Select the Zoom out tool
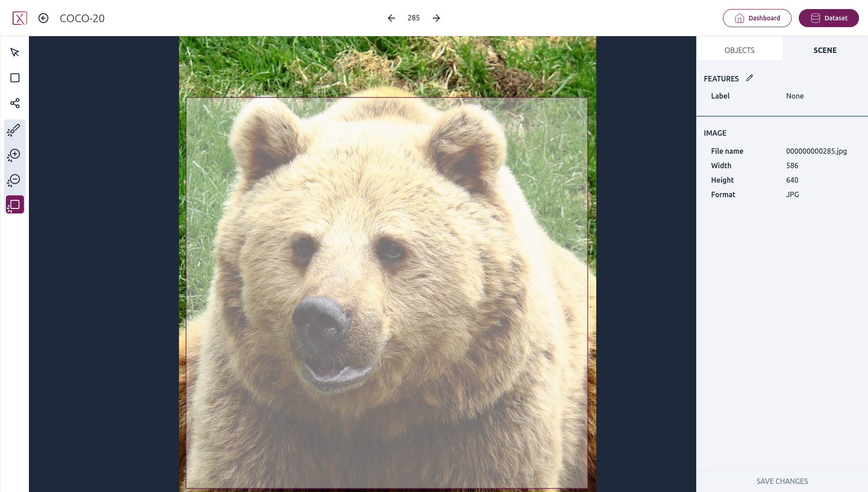The image size is (868, 492). coord(14,180)
